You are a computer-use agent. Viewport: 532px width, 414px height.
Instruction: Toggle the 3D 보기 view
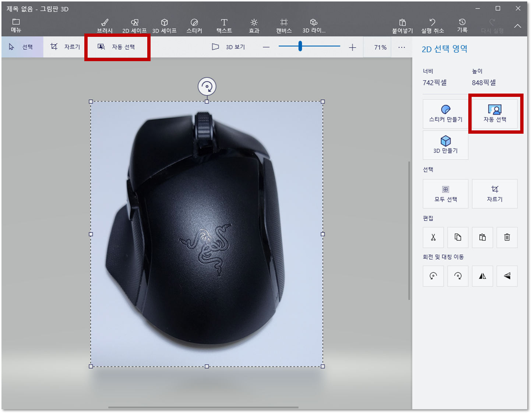pos(229,47)
